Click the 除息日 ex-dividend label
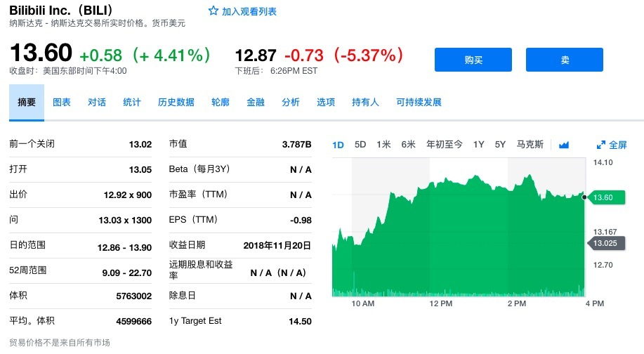Viewport: 644px width, 354px height. point(183,296)
